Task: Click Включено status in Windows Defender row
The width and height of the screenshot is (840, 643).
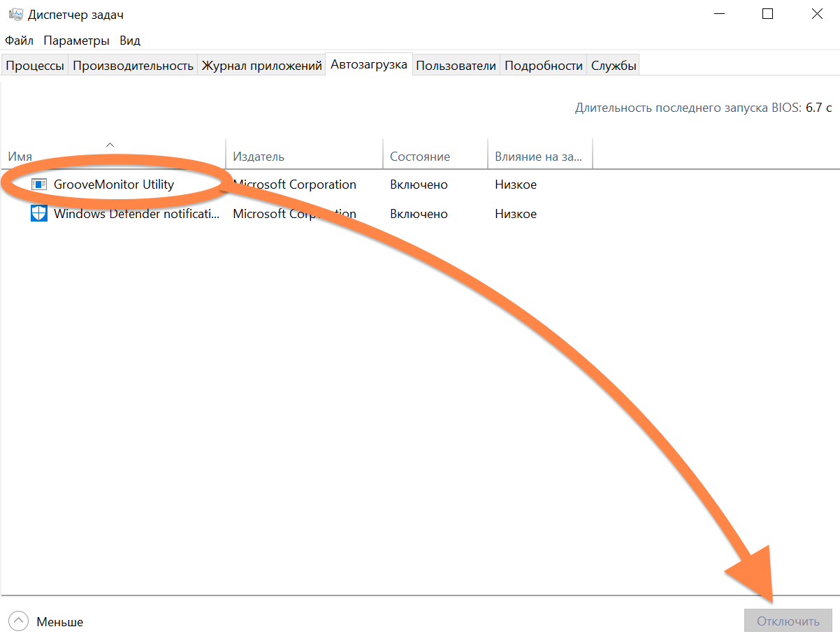Action: [x=419, y=214]
